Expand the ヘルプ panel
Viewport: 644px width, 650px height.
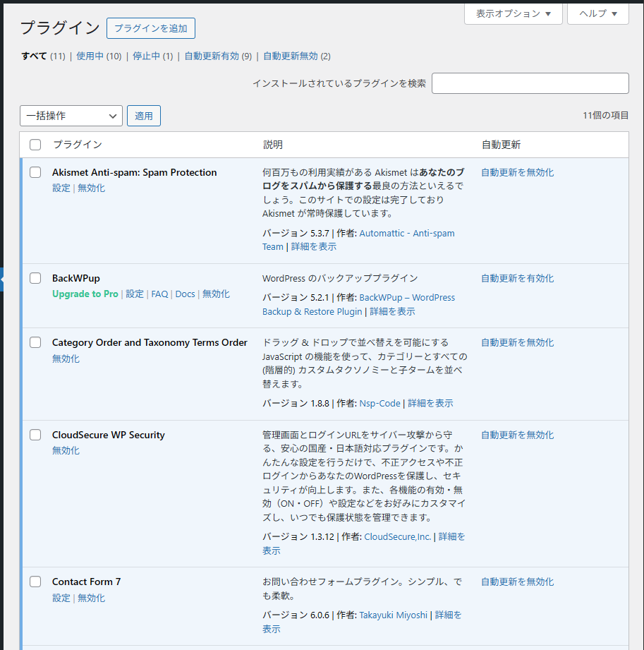click(x=597, y=13)
